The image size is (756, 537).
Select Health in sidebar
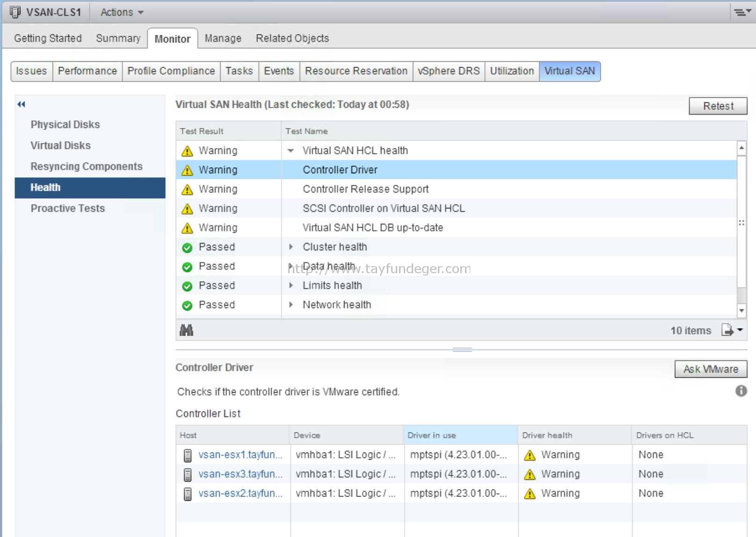click(x=90, y=188)
